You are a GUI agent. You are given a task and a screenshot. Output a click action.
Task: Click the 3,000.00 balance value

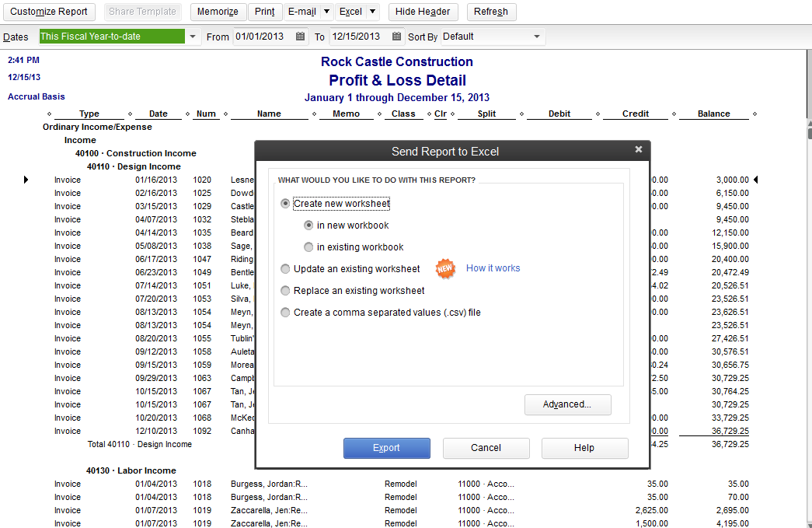[732, 180]
